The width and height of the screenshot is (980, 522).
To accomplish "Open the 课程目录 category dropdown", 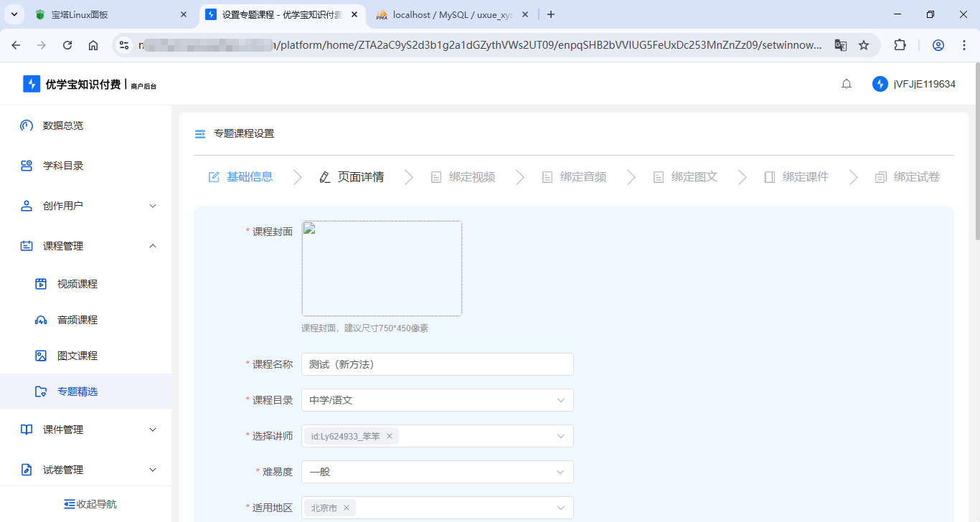I will point(438,400).
